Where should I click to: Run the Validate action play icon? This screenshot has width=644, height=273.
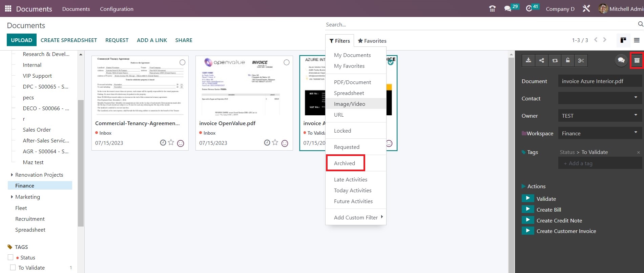point(528,198)
